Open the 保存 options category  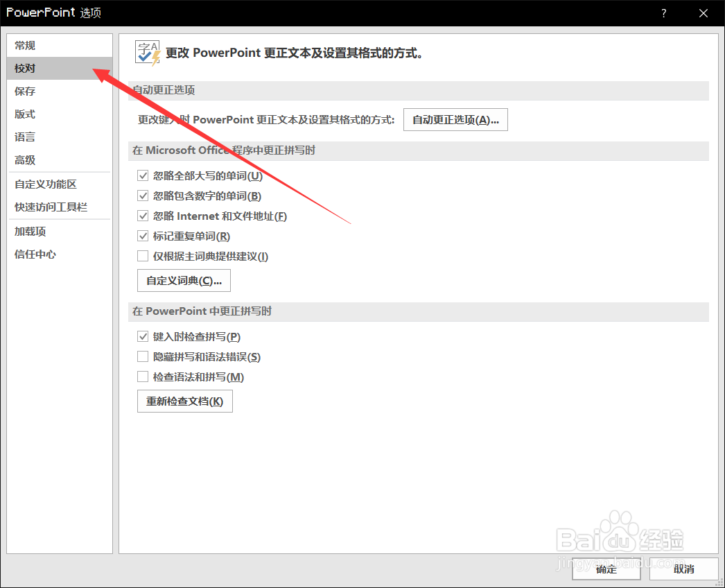60,91
